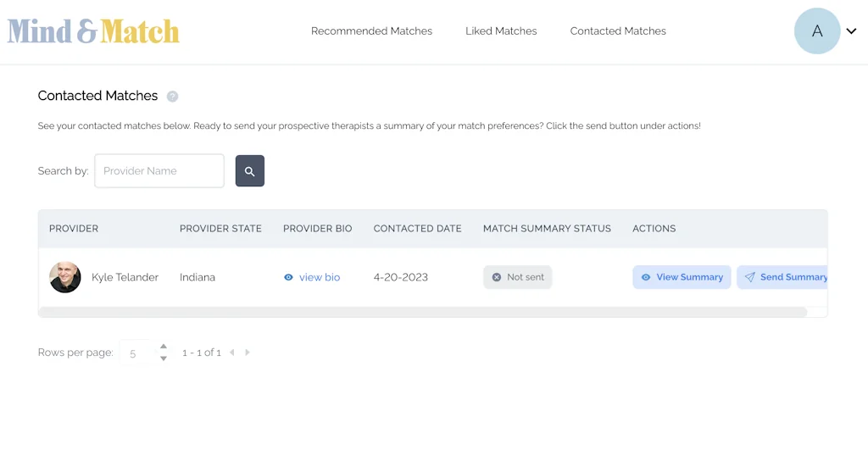This screenshot has height=461, width=868.
Task: Open the account dropdown chevron
Action: coord(851,31)
